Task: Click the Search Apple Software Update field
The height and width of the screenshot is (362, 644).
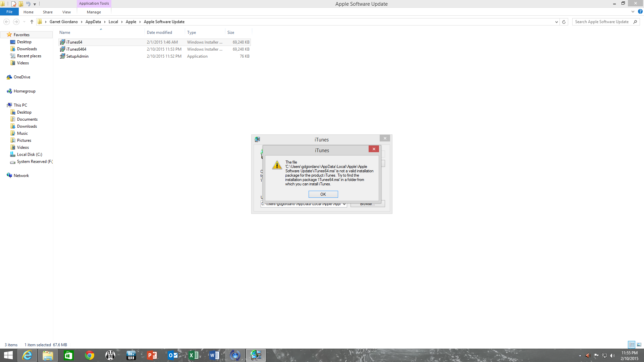Action: tap(602, 22)
